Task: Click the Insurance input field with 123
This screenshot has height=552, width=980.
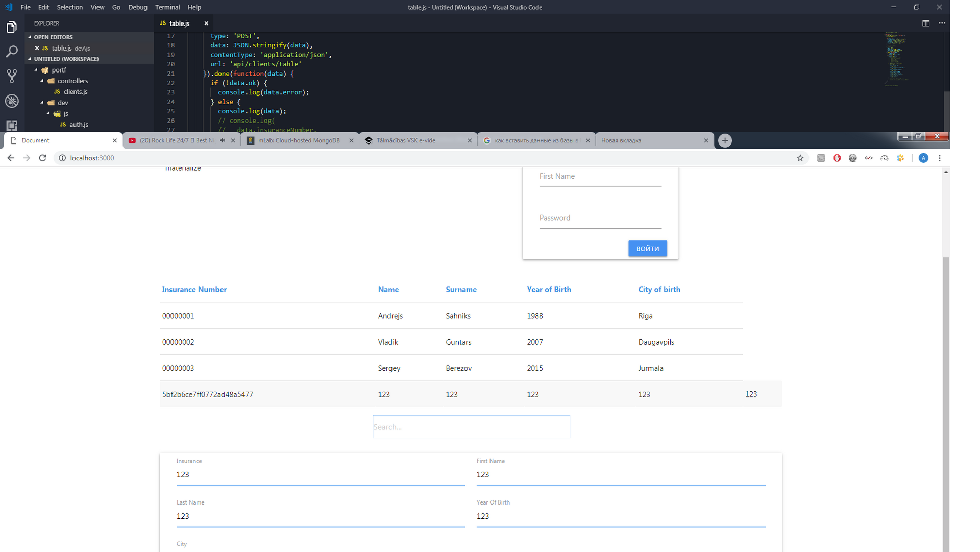Action: coord(321,475)
